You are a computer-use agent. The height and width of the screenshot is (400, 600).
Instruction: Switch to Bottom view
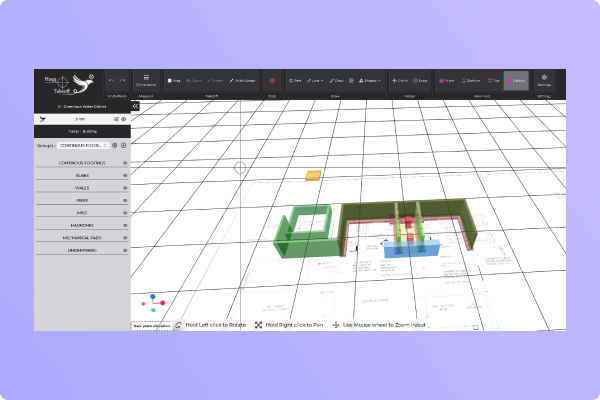point(471,80)
